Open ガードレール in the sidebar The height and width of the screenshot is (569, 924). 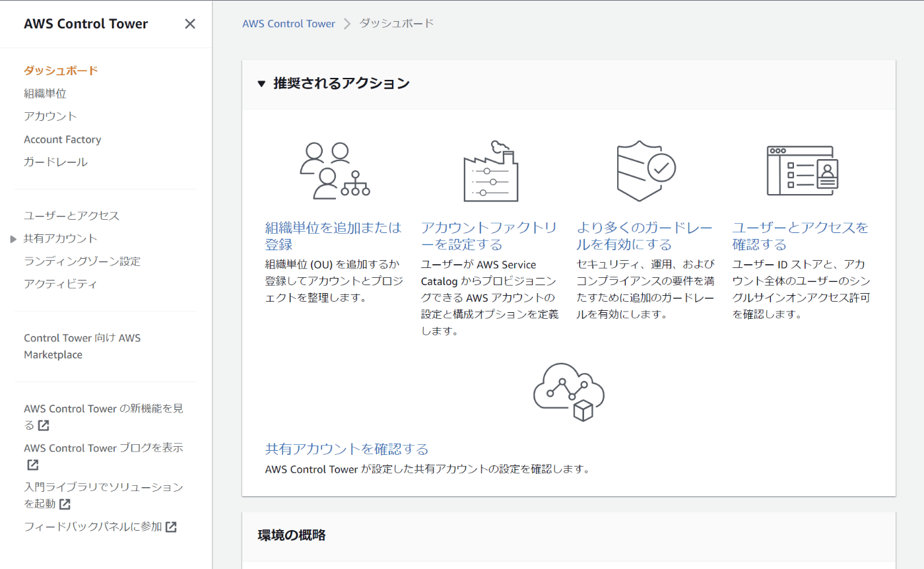[55, 162]
